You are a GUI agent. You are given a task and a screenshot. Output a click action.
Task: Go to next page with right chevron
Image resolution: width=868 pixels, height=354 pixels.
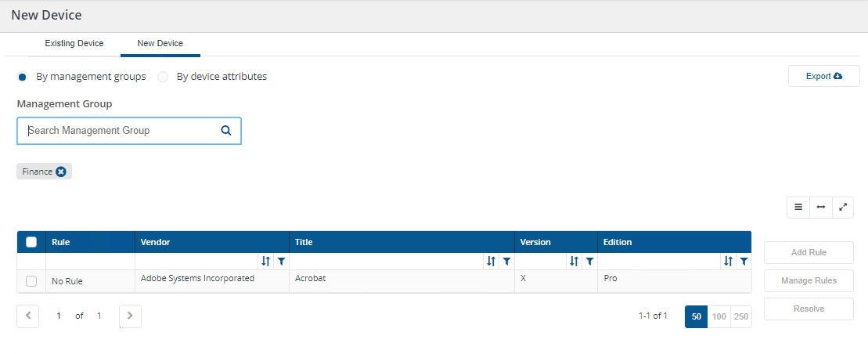tap(130, 316)
